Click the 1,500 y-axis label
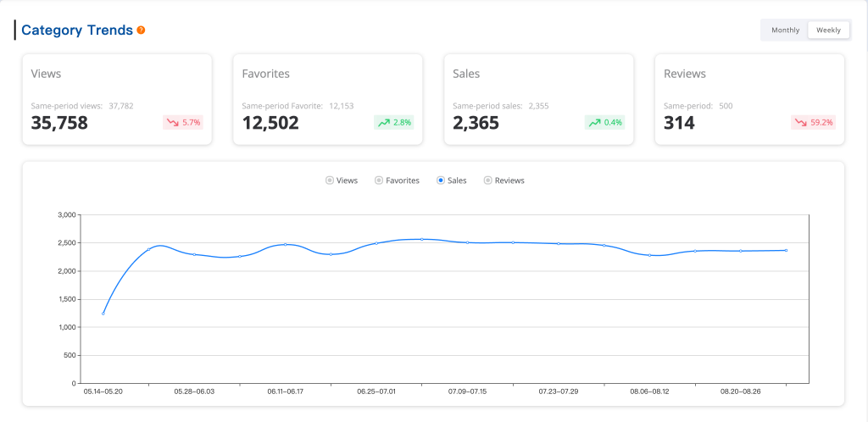The width and height of the screenshot is (868, 422). coord(66,299)
